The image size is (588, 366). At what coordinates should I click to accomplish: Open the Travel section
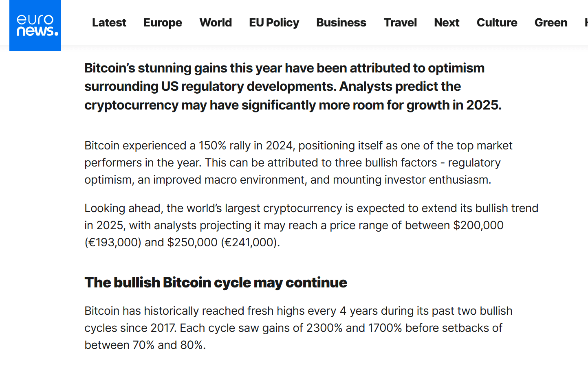coord(400,22)
